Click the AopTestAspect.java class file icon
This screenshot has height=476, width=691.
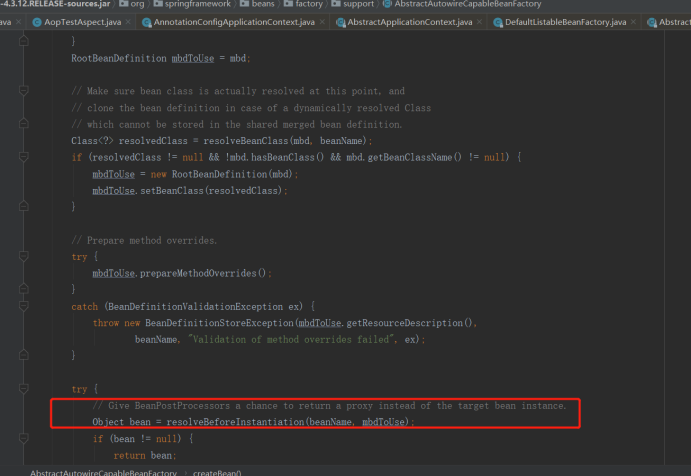click(x=37, y=22)
